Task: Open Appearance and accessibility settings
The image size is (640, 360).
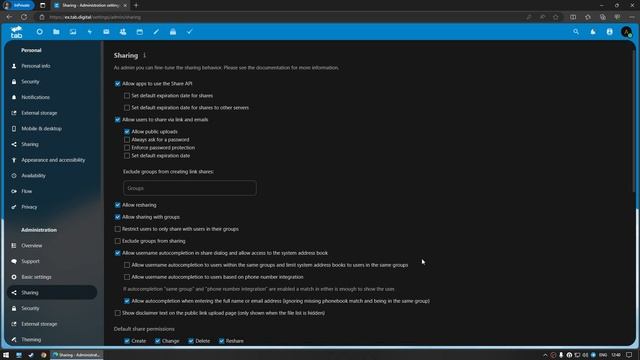Action: click(x=52, y=160)
